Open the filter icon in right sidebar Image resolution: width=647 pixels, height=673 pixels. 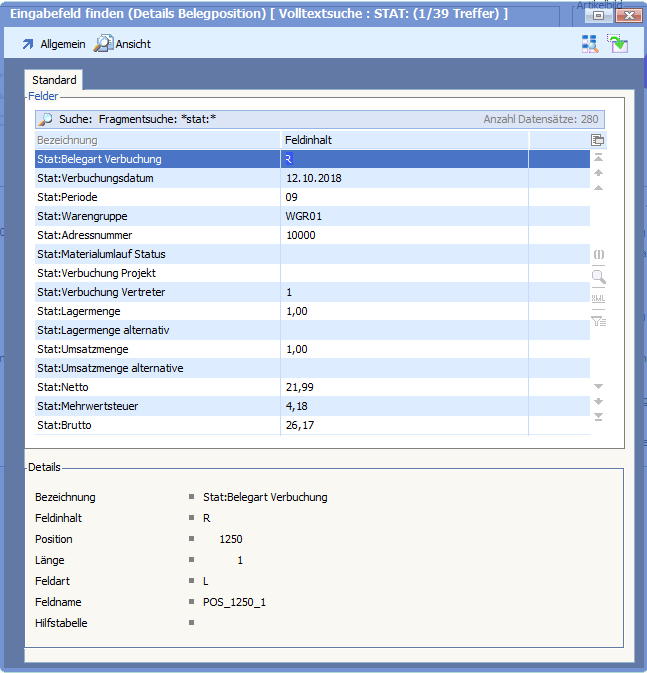pyautogui.click(x=598, y=321)
